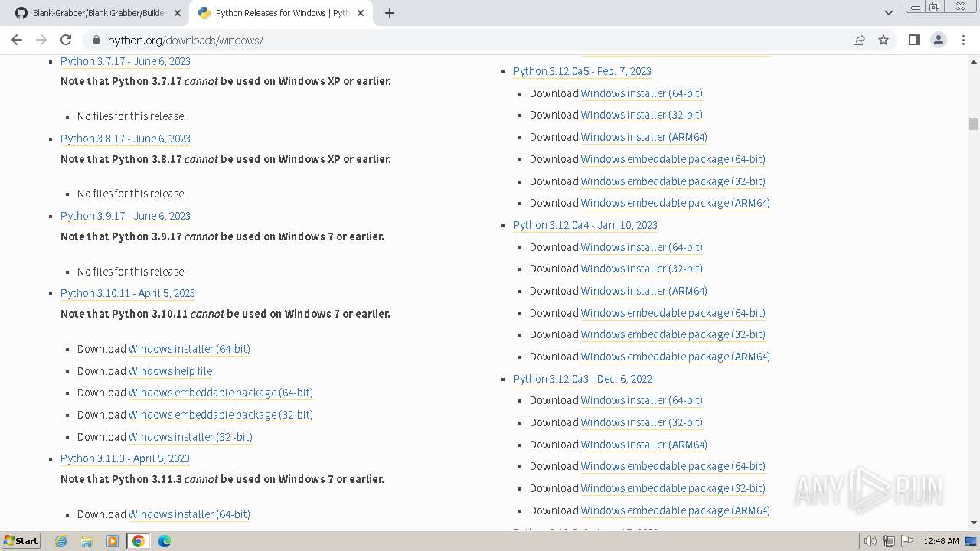The width and height of the screenshot is (980, 551).
Task: Reload the python.org page
Action: (66, 40)
